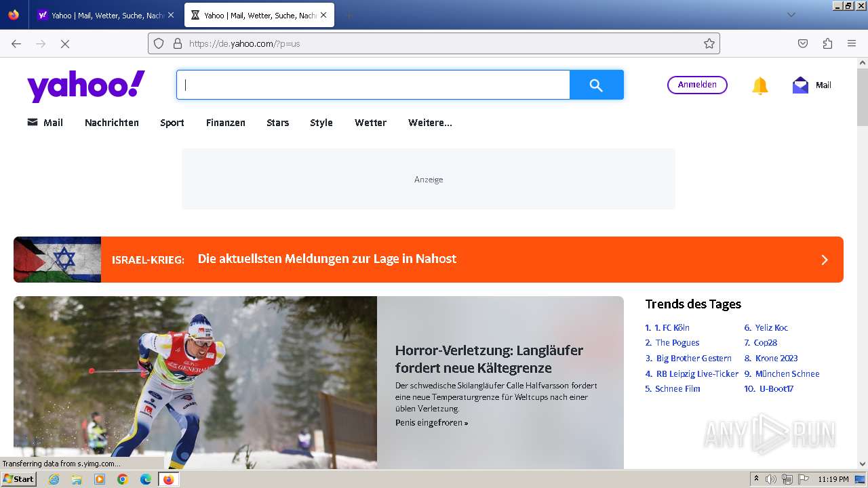The height and width of the screenshot is (488, 868).
Task: Expand the list all tabs dropdown
Action: pyautogui.click(x=791, y=15)
